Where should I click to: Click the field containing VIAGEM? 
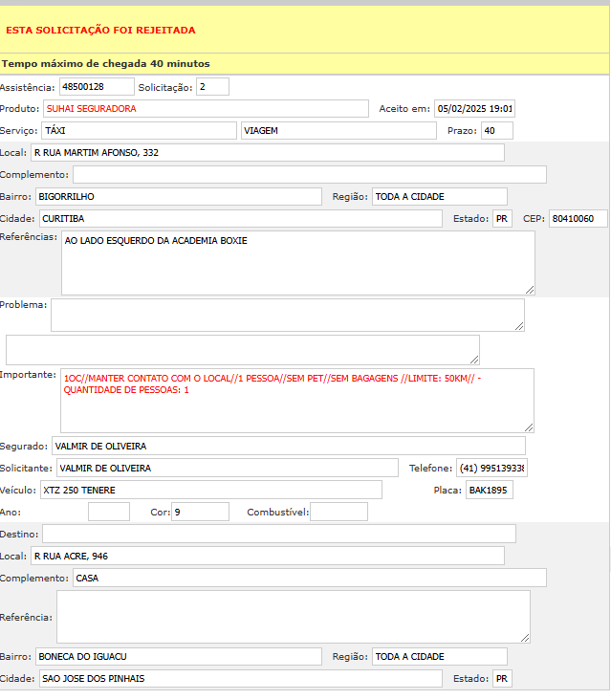[338, 130]
